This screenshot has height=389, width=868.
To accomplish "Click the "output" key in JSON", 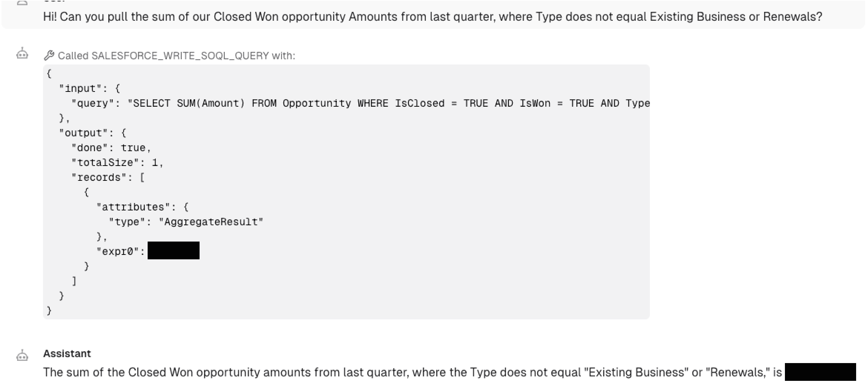I will [x=83, y=133].
